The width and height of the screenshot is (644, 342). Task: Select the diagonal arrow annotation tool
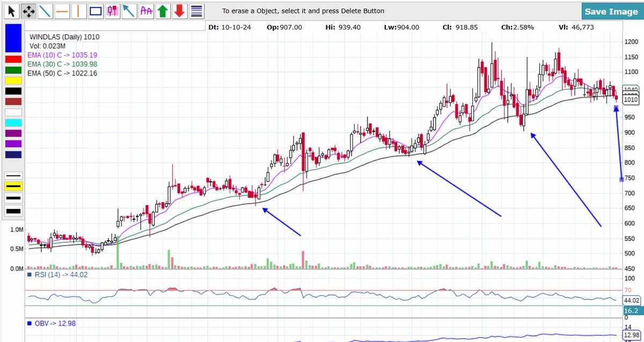[129, 11]
